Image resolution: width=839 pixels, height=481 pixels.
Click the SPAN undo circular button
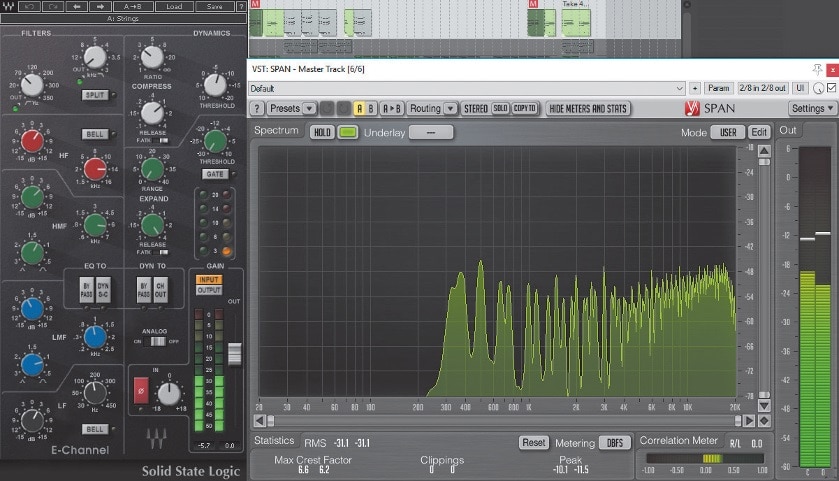326,109
